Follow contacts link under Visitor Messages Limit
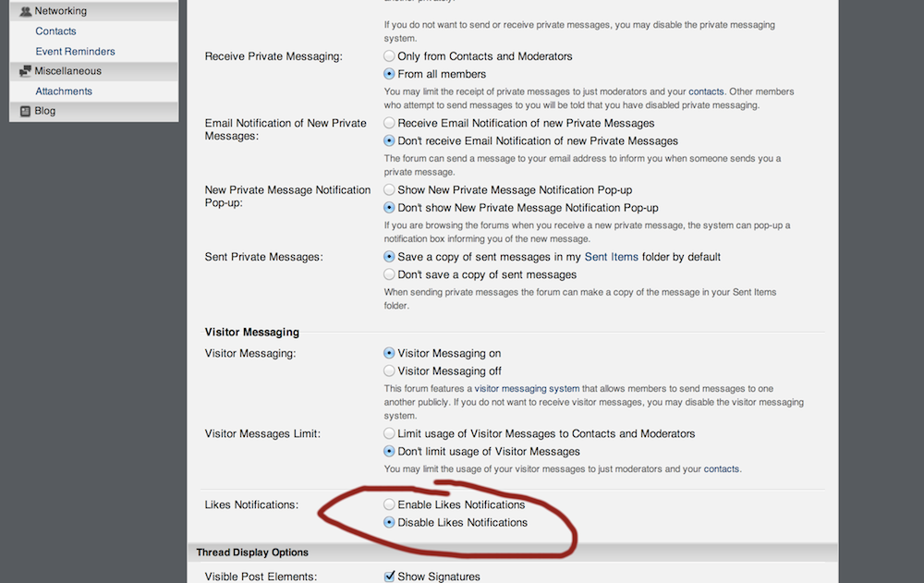The width and height of the screenshot is (924, 583). (x=722, y=469)
